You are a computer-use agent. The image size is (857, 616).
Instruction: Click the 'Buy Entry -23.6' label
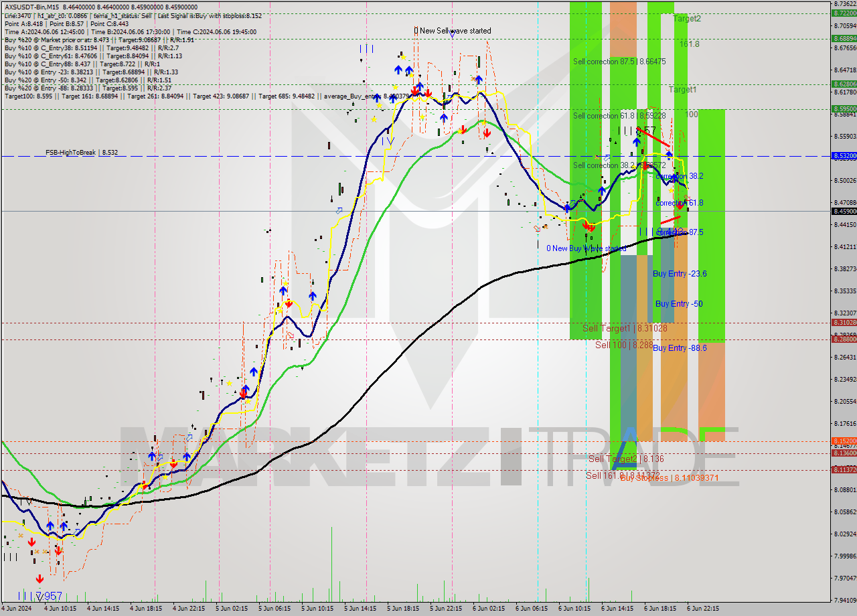pyautogui.click(x=680, y=274)
